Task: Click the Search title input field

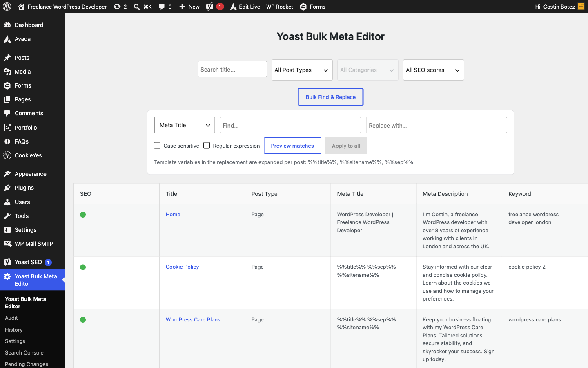Action: 232,69
